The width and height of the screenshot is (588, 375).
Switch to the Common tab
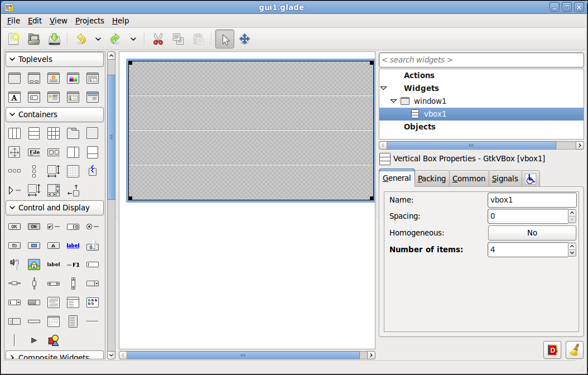(x=469, y=179)
